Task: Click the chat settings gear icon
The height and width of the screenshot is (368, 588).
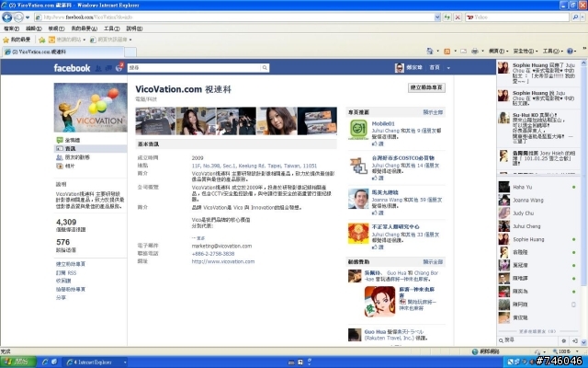Action: [x=563, y=340]
